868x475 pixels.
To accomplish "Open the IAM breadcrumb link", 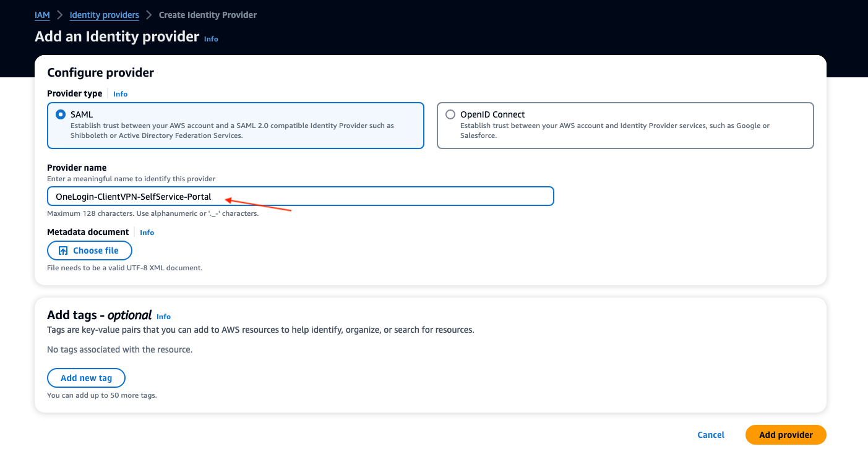I will click(42, 15).
